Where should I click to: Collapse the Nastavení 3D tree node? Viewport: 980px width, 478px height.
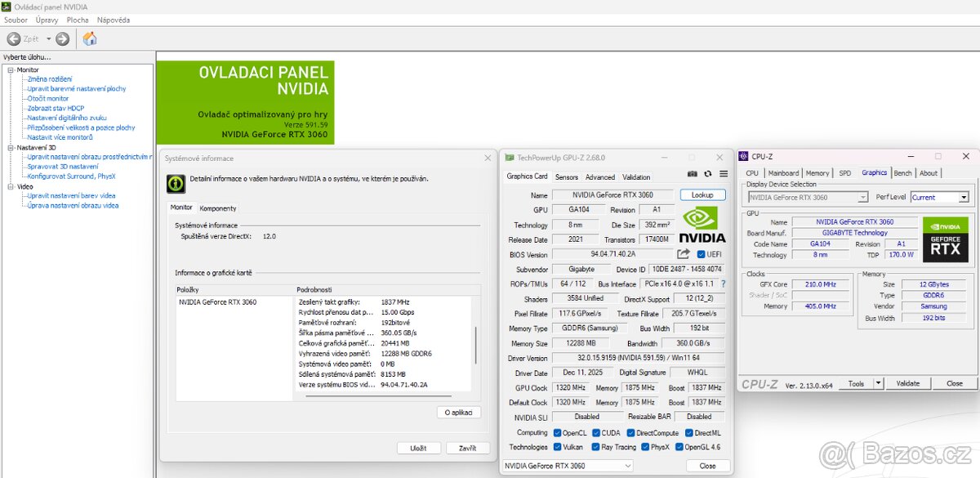click(x=11, y=147)
